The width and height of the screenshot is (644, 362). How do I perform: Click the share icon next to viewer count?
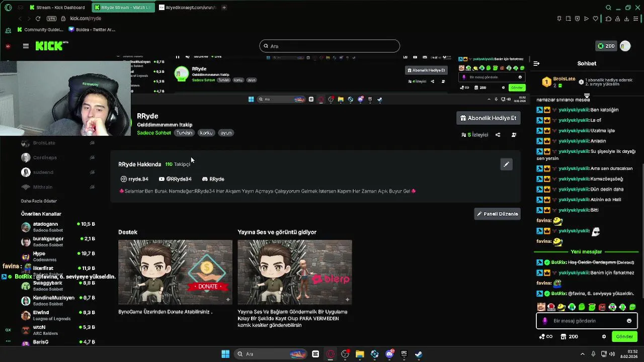(x=498, y=135)
